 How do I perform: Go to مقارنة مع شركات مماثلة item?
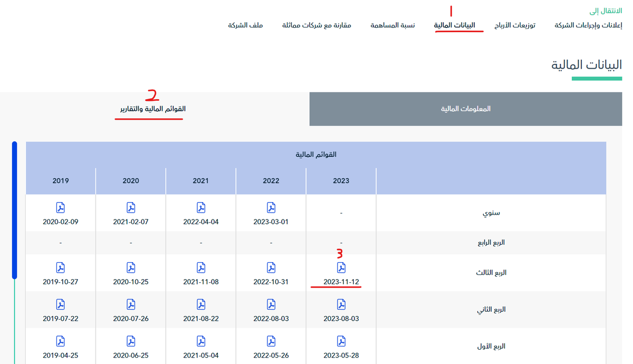[x=316, y=25]
